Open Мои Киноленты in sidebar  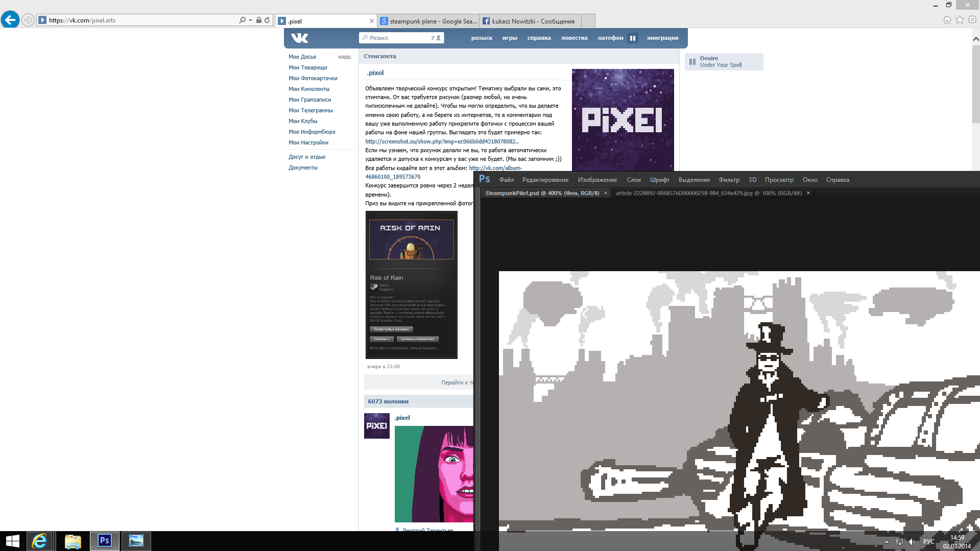[x=309, y=89]
